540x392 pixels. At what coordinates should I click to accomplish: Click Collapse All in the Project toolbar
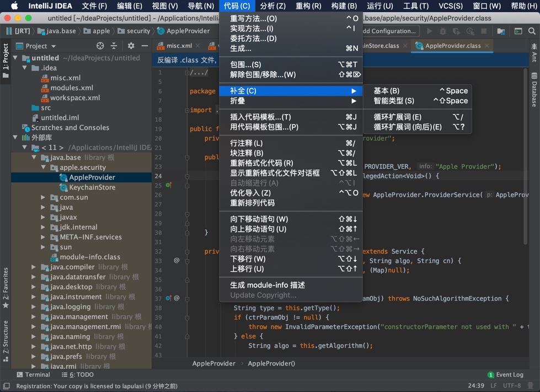114,46
